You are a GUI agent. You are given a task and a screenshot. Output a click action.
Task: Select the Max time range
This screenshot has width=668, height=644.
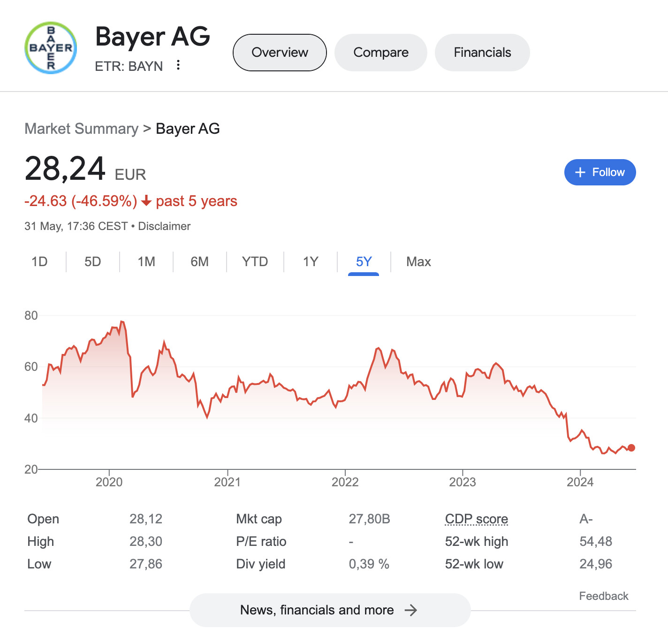point(418,261)
